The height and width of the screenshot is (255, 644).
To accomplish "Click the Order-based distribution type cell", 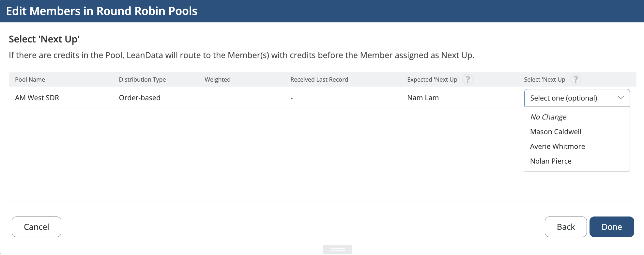I will click(140, 98).
